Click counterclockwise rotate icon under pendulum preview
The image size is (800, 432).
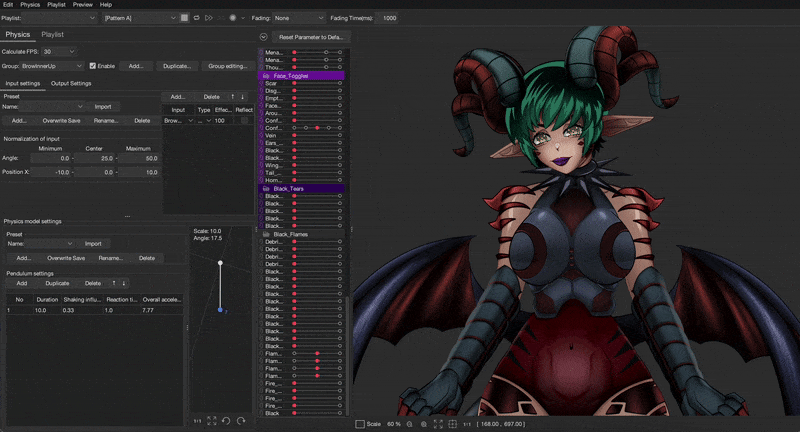point(226,421)
